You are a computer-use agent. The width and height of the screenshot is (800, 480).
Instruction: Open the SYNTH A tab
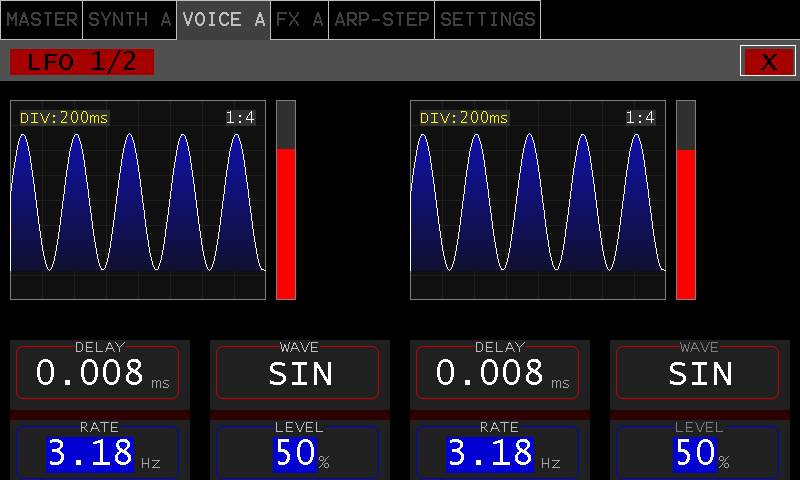[130, 20]
